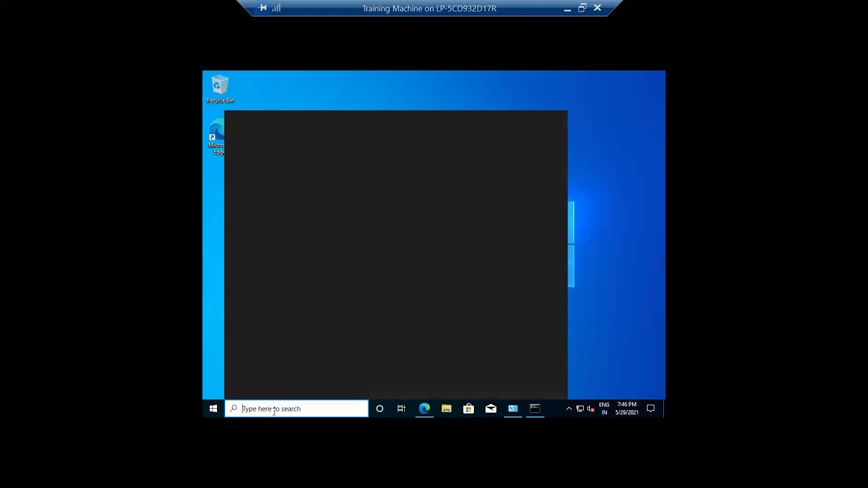The width and height of the screenshot is (868, 488).
Task: Open Task View on the taskbar
Action: [x=401, y=409]
